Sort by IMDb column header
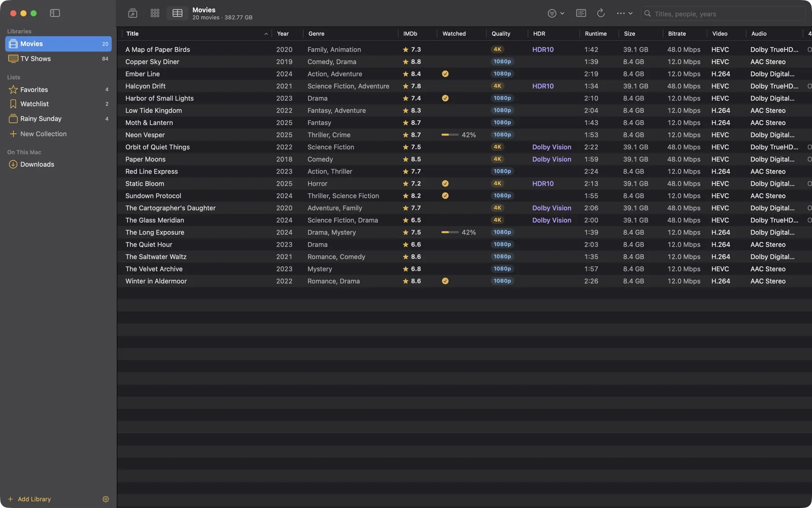Viewport: 812px width, 508px height. [x=417, y=34]
